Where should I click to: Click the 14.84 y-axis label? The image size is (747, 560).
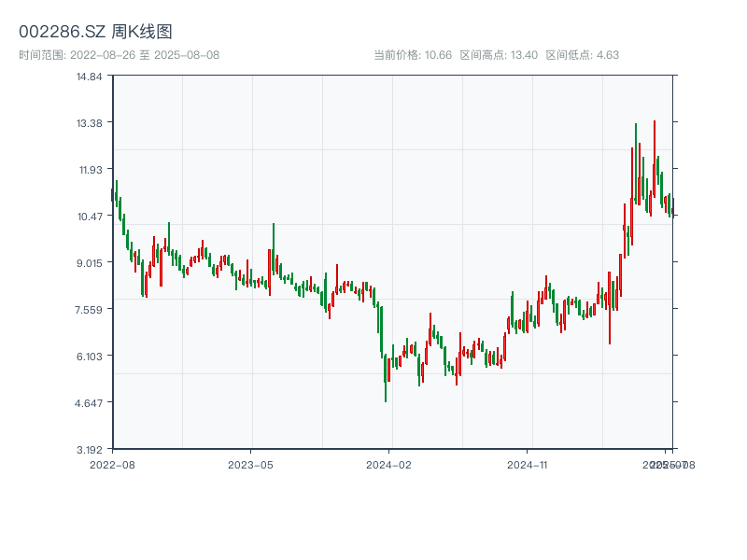click(x=90, y=77)
